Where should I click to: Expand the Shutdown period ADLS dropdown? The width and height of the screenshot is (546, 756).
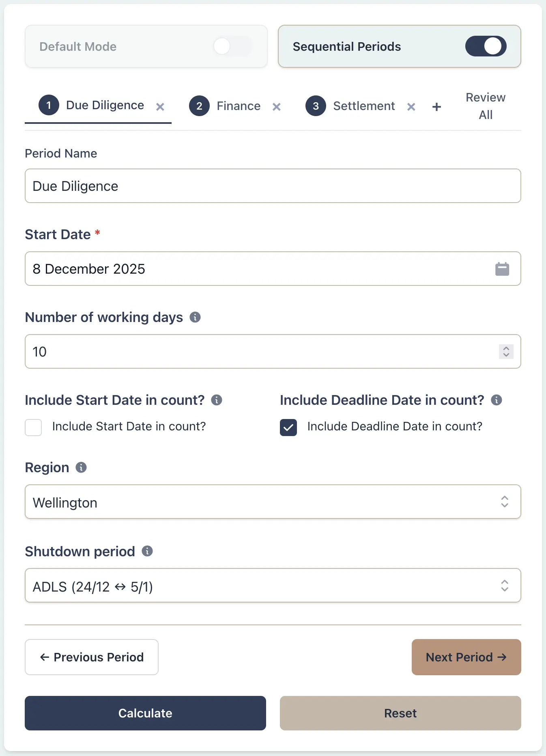(273, 585)
